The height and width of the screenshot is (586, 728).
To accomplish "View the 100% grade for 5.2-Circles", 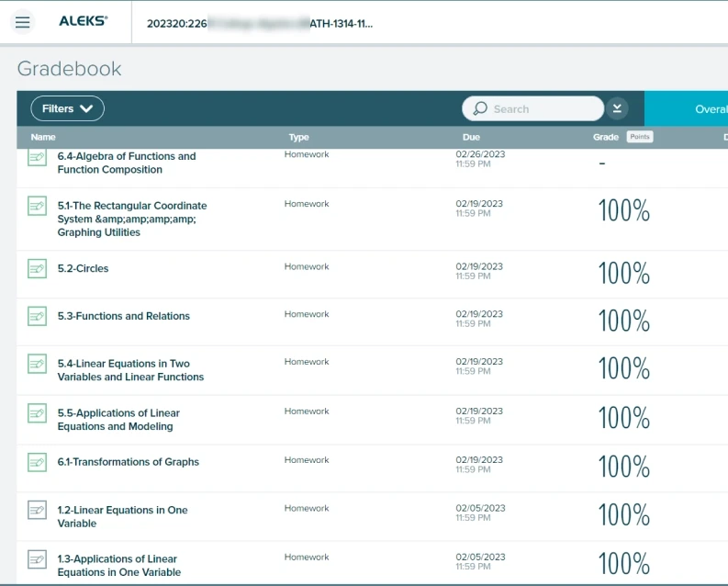I will (x=623, y=274).
